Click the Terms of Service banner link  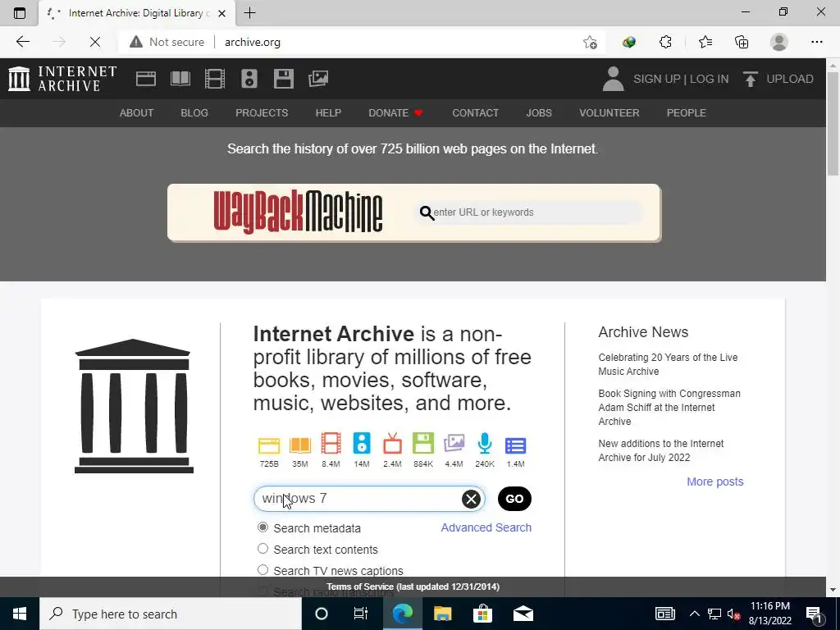point(413,587)
